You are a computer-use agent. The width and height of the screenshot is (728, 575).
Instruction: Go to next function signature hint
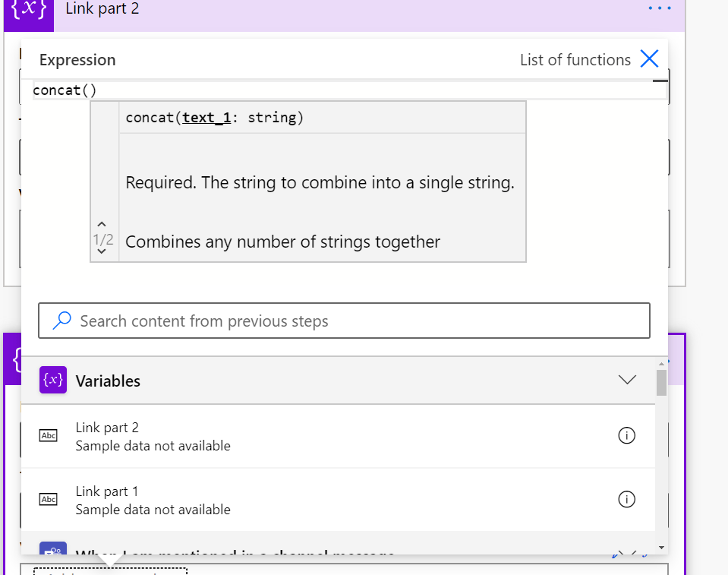click(x=102, y=252)
